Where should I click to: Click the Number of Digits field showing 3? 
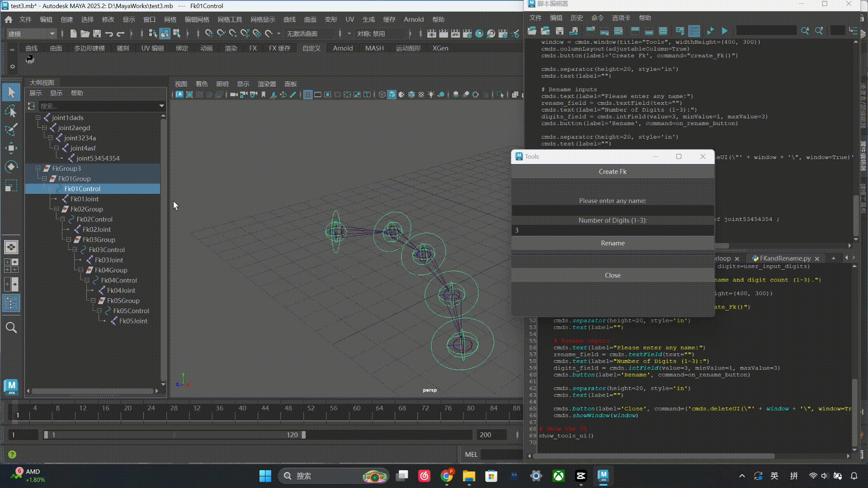(613, 230)
